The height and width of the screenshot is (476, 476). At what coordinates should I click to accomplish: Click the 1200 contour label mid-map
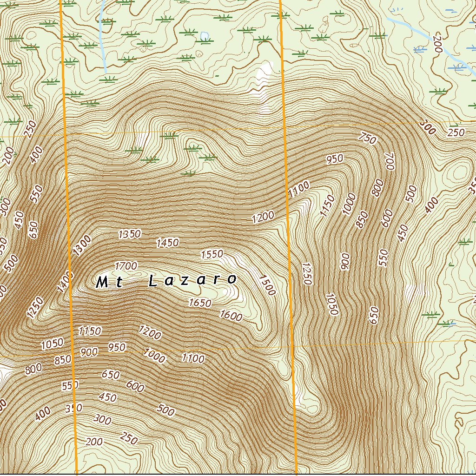click(x=263, y=216)
